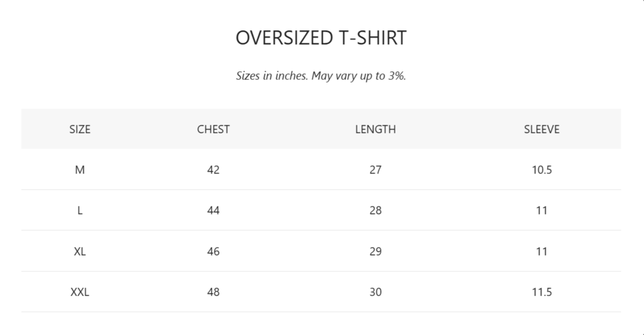Viewport: 644px width, 335px height.
Task: Click sleeve value 11.5 in XXL row
Action: (542, 292)
